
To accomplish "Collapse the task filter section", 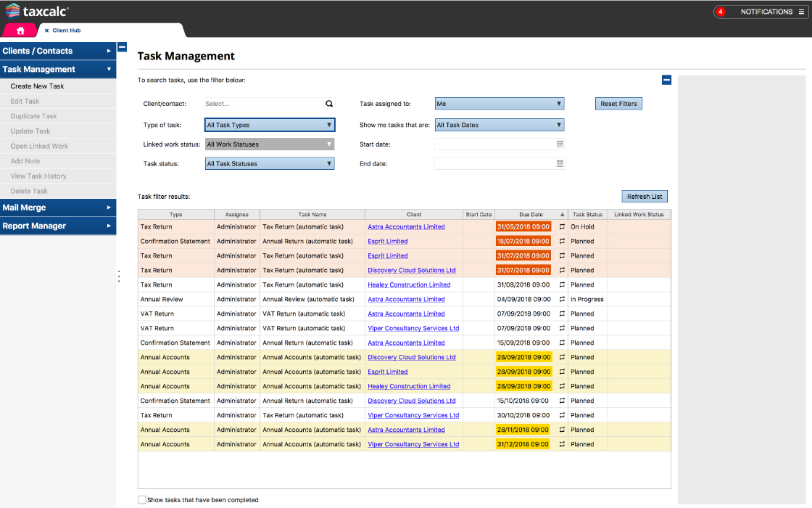I will point(666,80).
